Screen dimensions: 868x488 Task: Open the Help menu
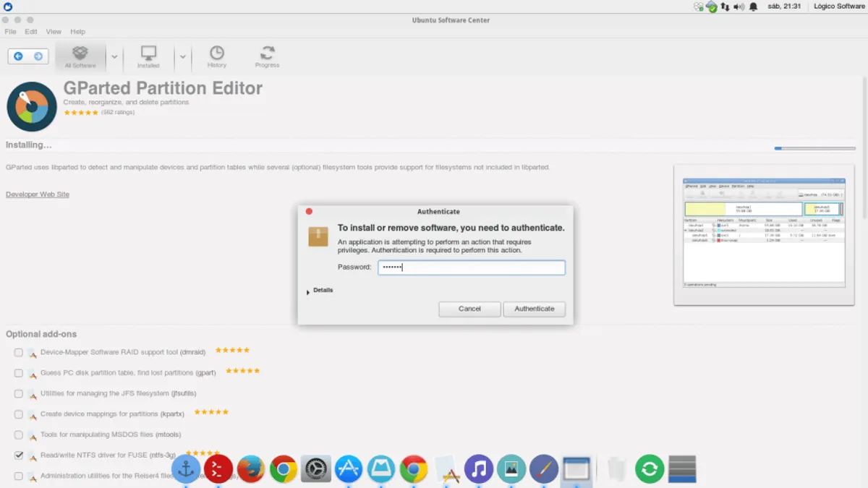pyautogui.click(x=77, y=32)
